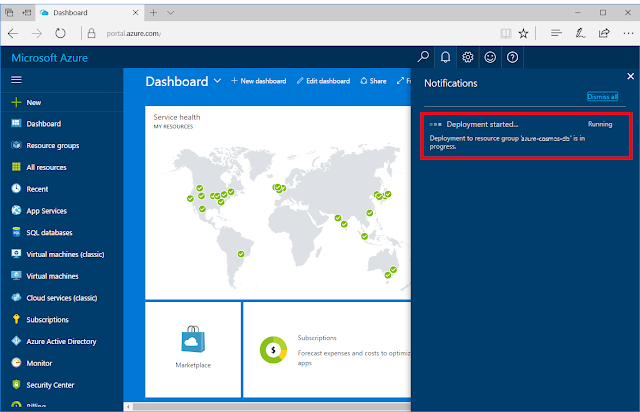Screen dimensions: 640x412
Task: Open a new browser tab
Action: 153,13
